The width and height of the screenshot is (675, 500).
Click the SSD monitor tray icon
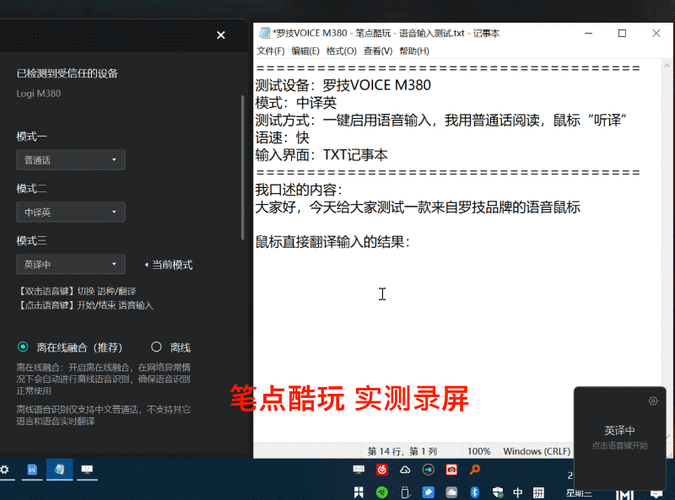359,469
